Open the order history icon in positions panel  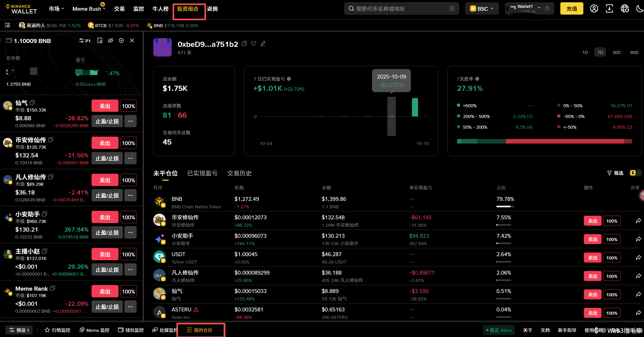pyautogui.click(x=100, y=41)
